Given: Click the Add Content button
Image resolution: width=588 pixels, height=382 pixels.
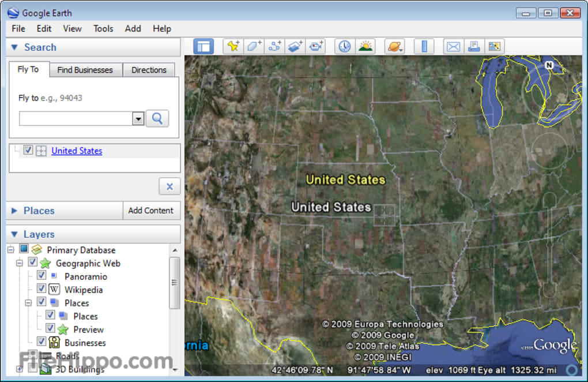Looking at the screenshot, I should 151,211.
